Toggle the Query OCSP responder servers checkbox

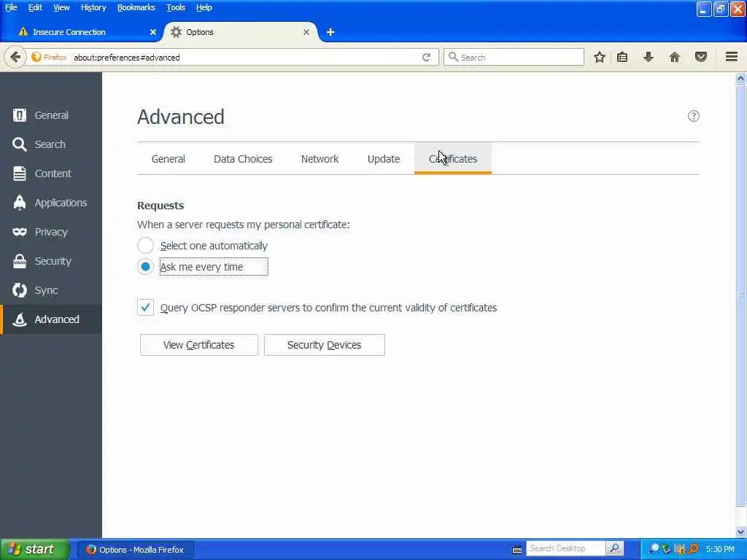pos(145,308)
